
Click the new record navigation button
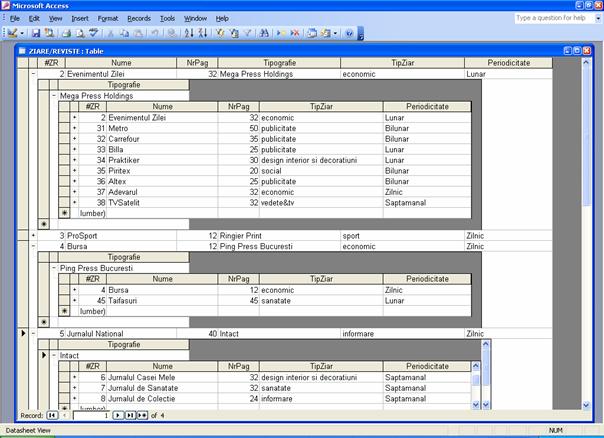point(143,414)
